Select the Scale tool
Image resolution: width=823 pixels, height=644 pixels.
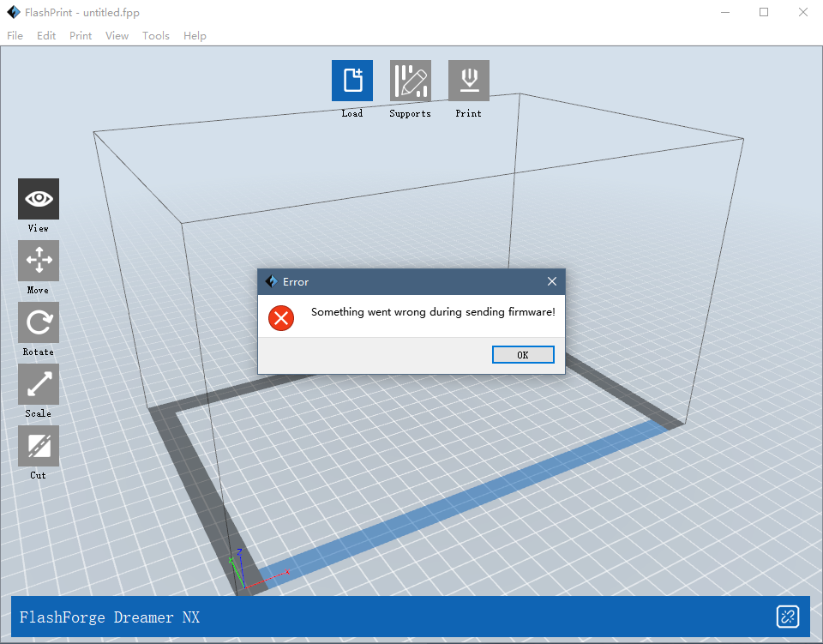tap(38, 383)
